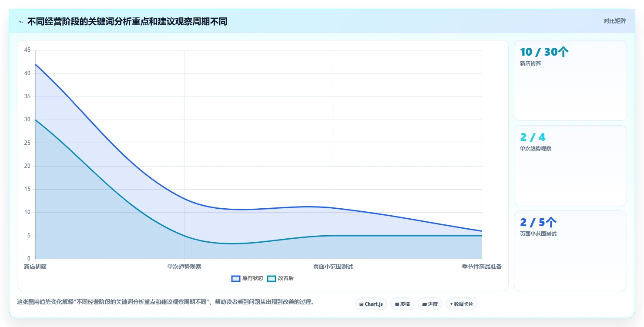
Task: Click the 单次趋势观察 card caption
Action: tap(536, 149)
